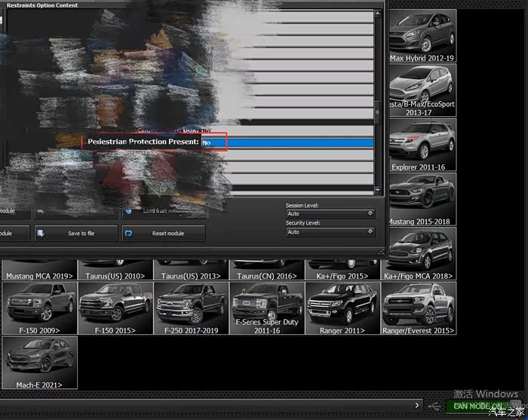The height and width of the screenshot is (420, 528).
Task: Expand the Security Level dropdown
Action: [x=330, y=232]
